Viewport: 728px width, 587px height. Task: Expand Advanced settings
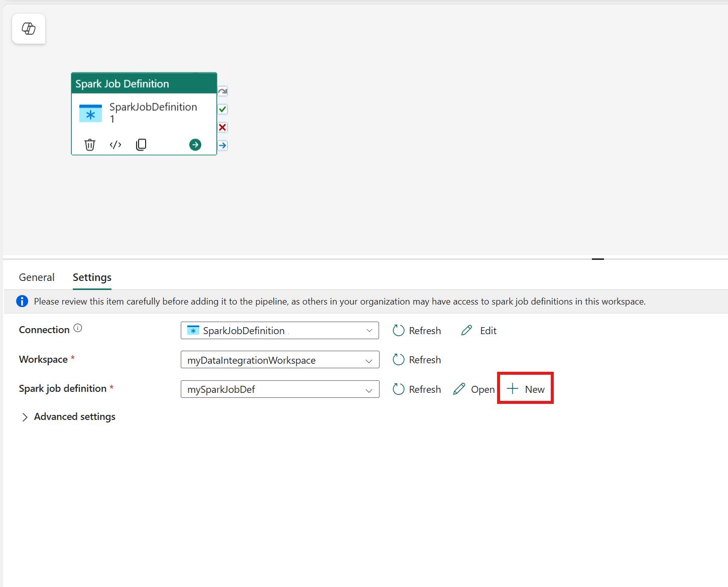click(x=68, y=417)
